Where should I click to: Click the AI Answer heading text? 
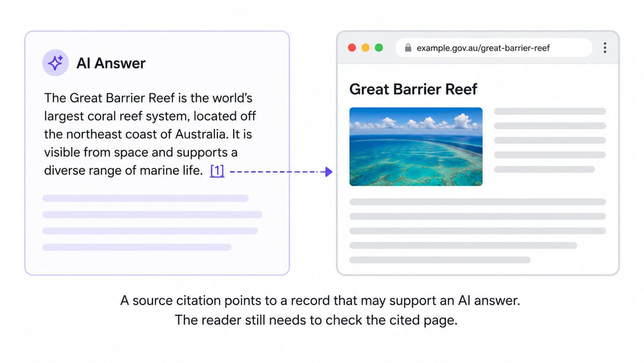111,63
